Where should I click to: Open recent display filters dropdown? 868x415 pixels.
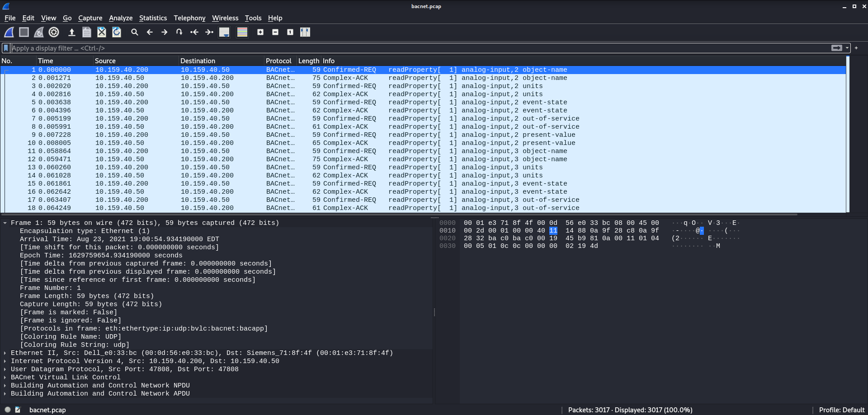pos(847,48)
